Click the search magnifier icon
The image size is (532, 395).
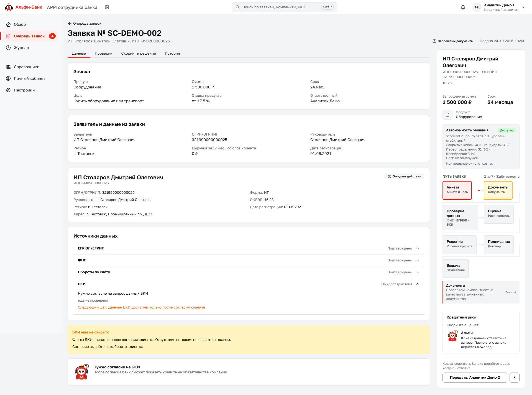click(238, 7)
